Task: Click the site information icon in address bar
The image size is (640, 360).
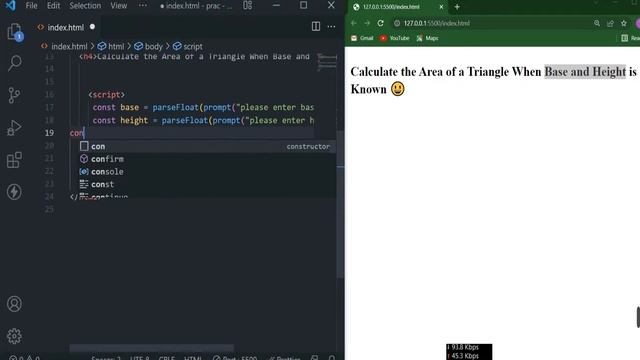Action: (397, 23)
